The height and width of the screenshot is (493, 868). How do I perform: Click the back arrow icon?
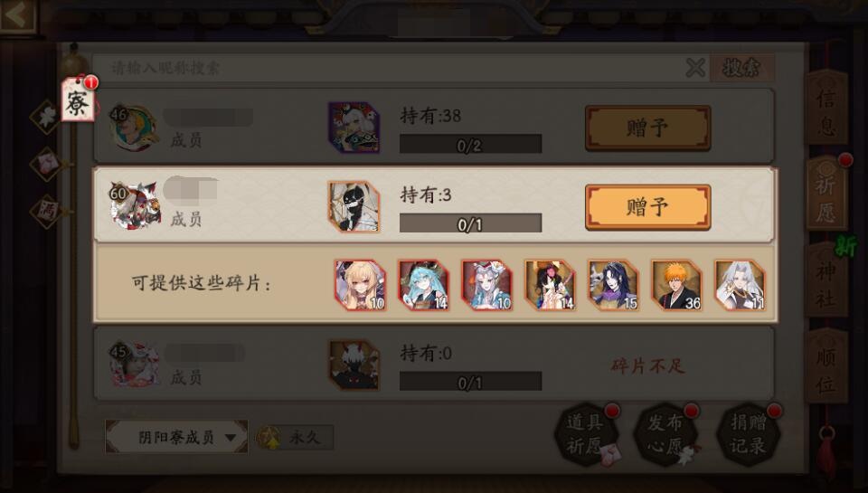pyautogui.click(x=18, y=16)
